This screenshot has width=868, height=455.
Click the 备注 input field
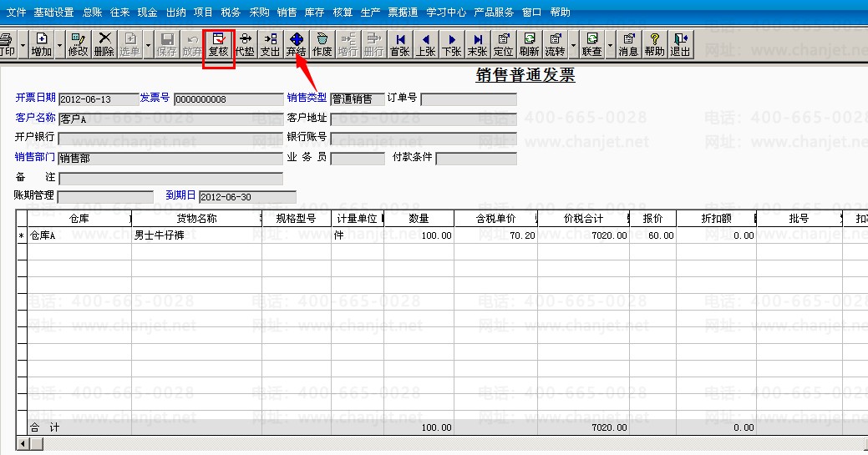pos(170,178)
